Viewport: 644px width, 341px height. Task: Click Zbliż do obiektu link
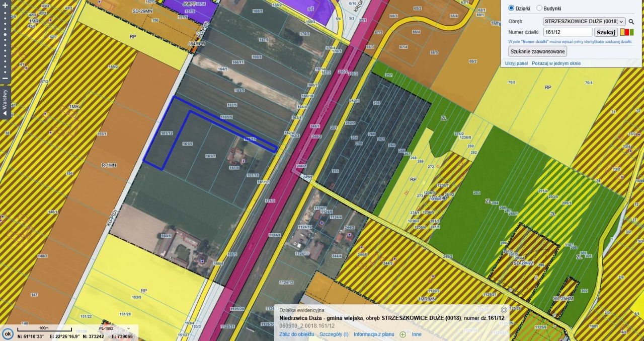tap(297, 334)
